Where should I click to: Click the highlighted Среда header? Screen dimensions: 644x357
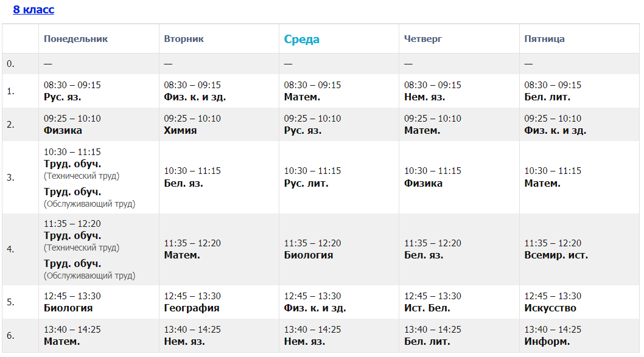[302, 40]
